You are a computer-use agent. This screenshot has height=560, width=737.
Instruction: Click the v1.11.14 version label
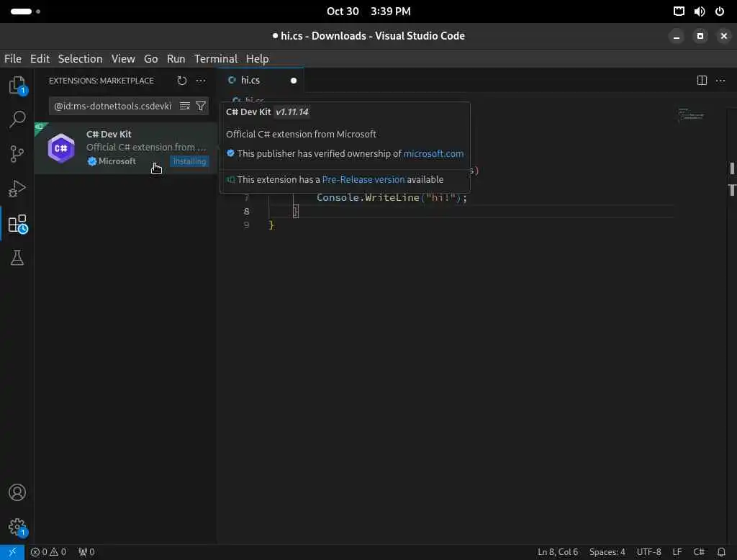pos(292,112)
